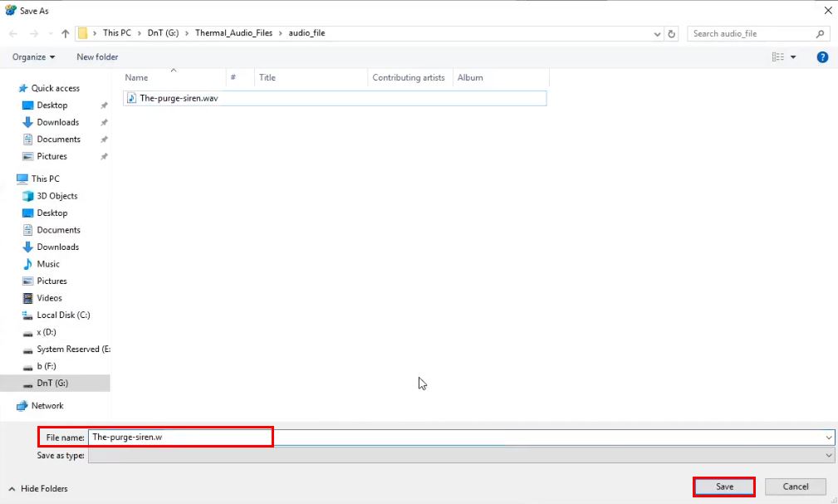This screenshot has height=504, width=838.
Task: Sort by the # column header
Action: tap(240, 77)
